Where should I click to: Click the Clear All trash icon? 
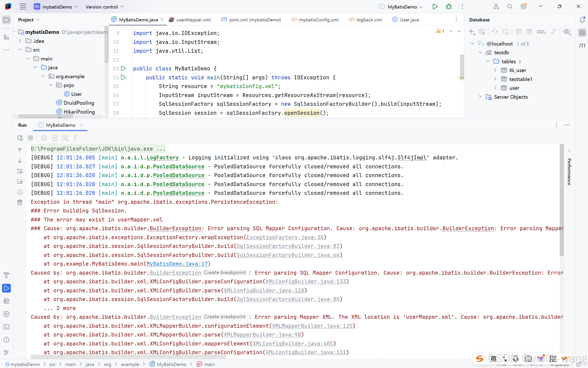[x=20, y=202]
